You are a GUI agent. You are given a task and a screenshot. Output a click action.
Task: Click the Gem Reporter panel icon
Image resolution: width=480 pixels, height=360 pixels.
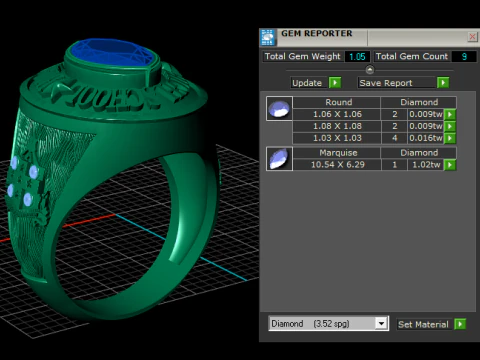point(268,37)
